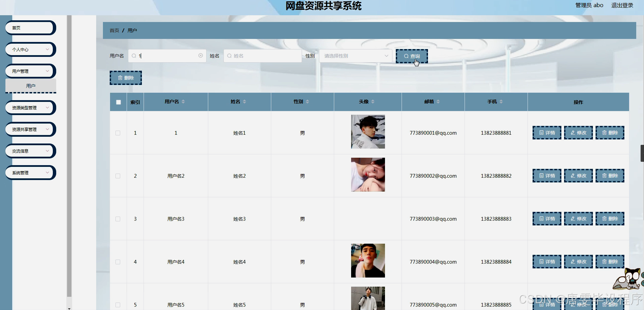Image resolution: width=644 pixels, height=310 pixels.
Task: Expand the 资源共享管理 sidebar menu
Action: click(x=30, y=129)
